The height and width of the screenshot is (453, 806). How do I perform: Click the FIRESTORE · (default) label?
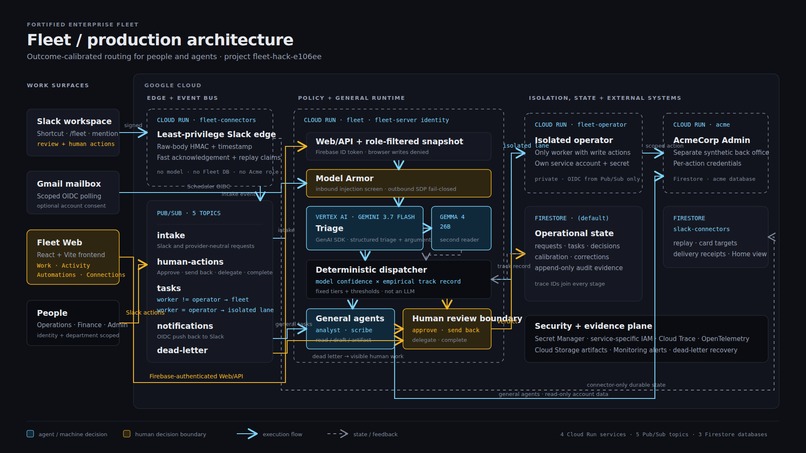pos(571,218)
